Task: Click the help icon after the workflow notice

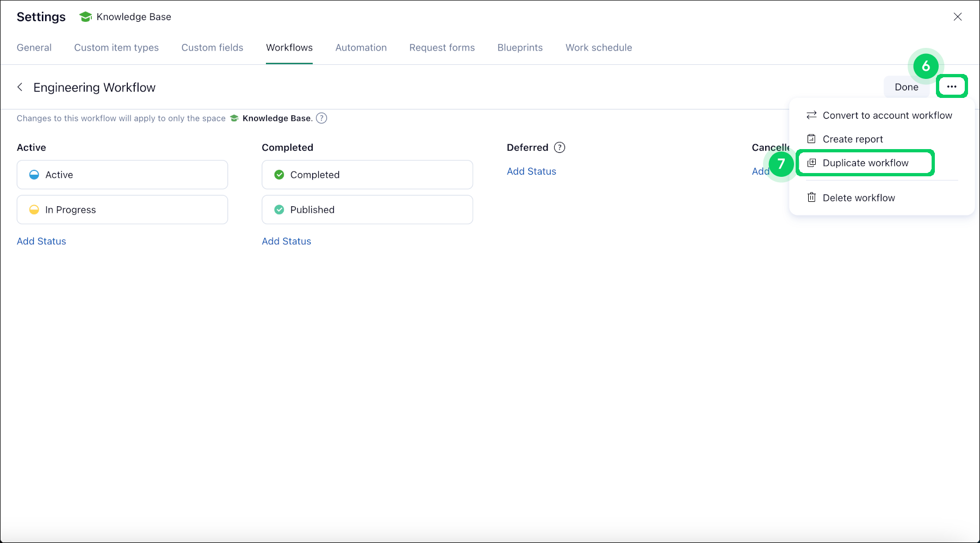Action: [321, 118]
